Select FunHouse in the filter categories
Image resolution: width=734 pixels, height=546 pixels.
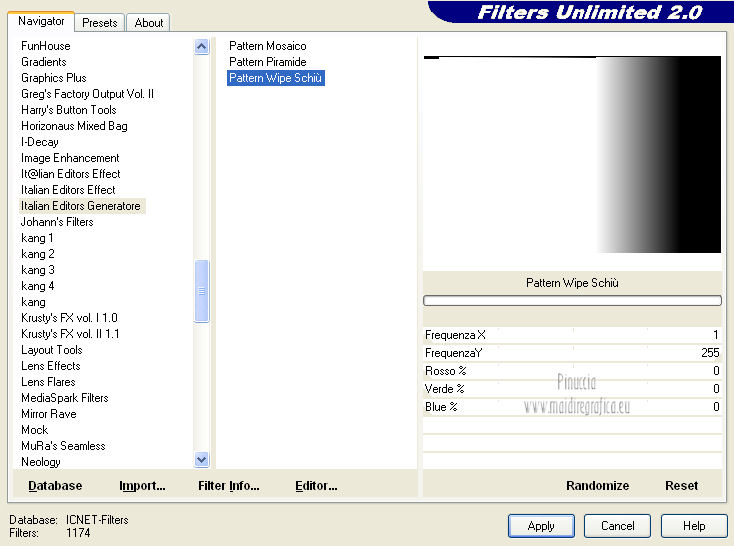click(x=46, y=46)
